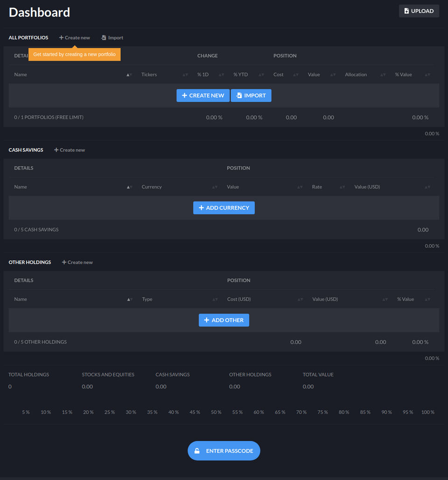Viewport: 448px width, 480px height.
Task: Click the Currency column header
Action: 152,187
